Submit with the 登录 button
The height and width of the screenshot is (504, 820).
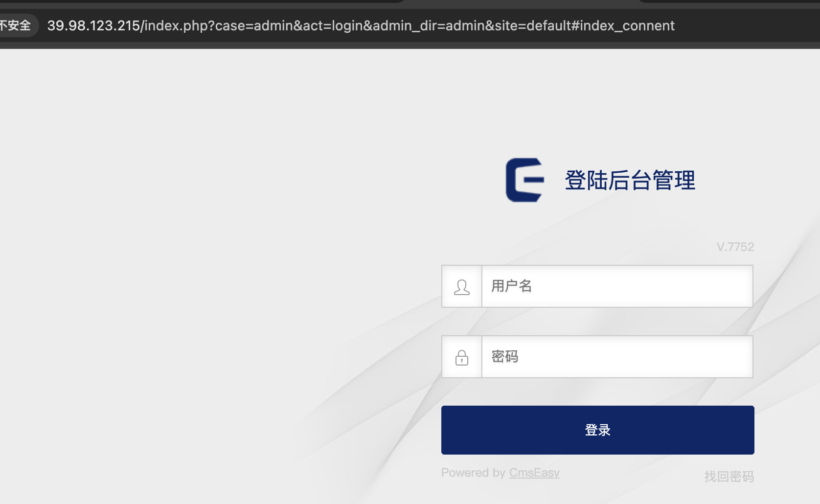(597, 430)
